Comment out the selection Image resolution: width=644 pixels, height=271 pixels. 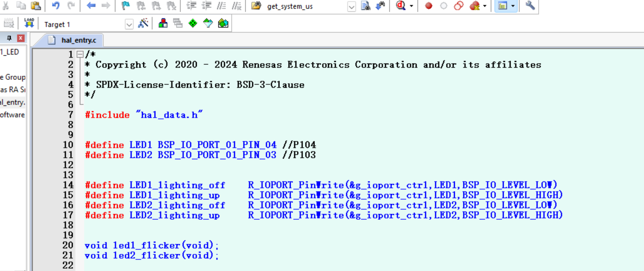click(222, 5)
